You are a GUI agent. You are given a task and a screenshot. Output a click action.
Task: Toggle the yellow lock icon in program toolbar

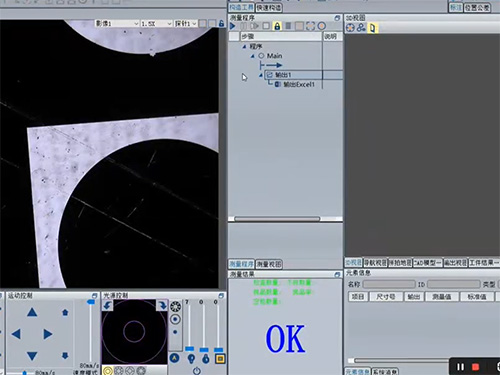coord(277,26)
